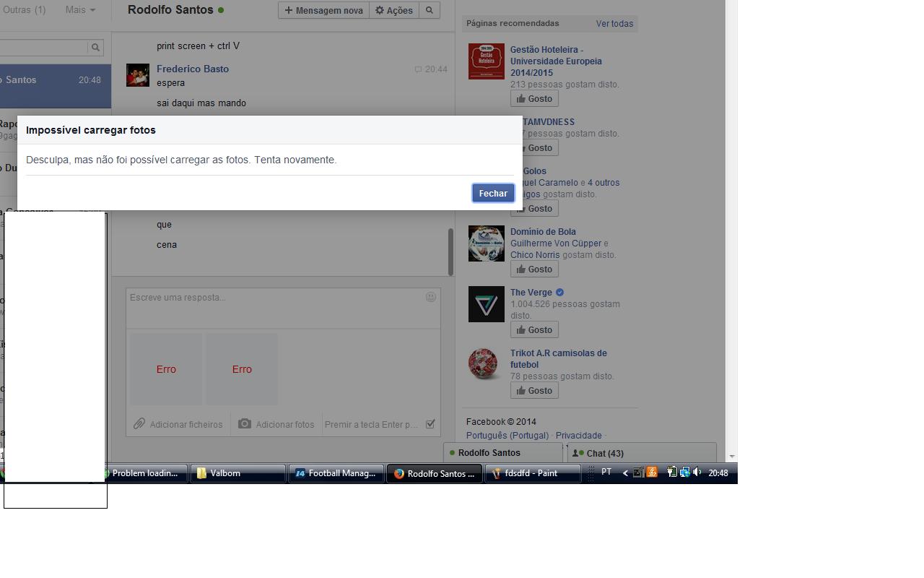The height and width of the screenshot is (578, 924).
Task: Start a new message with Mensagem nova
Action: tap(323, 10)
